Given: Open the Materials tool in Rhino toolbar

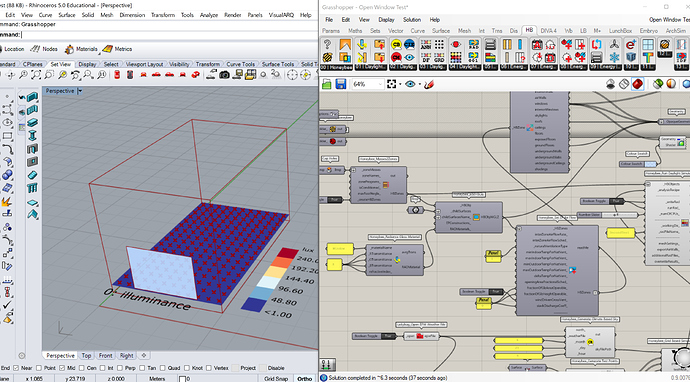Looking at the screenshot, I should [81, 49].
